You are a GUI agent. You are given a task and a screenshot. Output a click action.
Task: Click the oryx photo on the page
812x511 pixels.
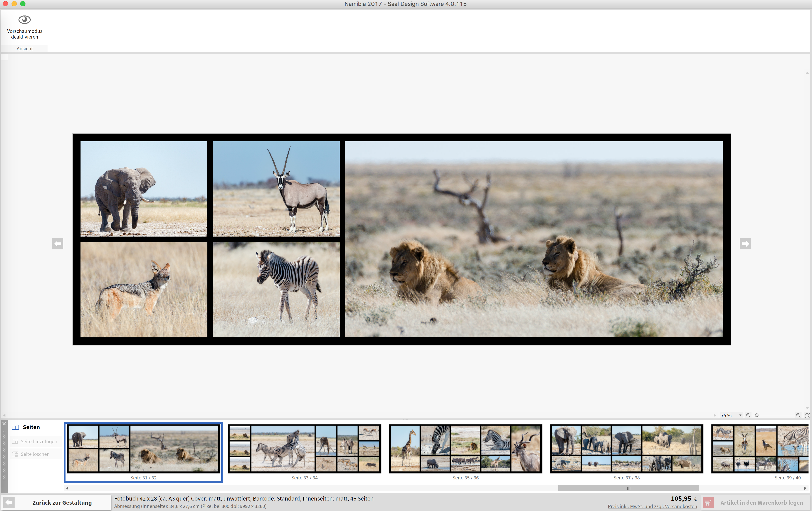(276, 189)
